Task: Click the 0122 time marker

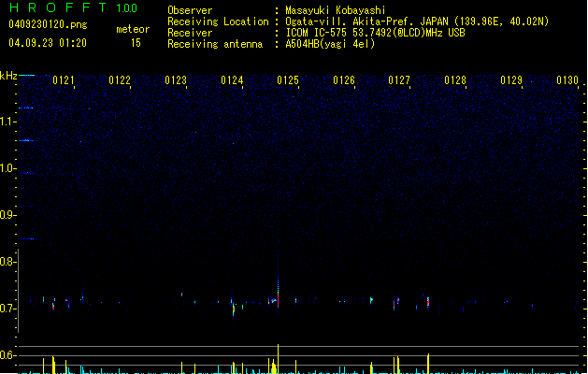Action: point(120,80)
